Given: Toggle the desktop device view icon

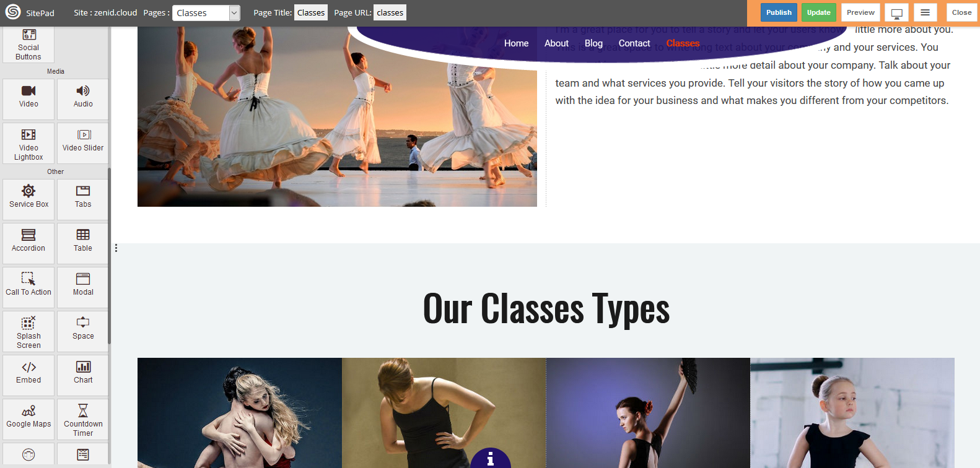Looking at the screenshot, I should [896, 12].
